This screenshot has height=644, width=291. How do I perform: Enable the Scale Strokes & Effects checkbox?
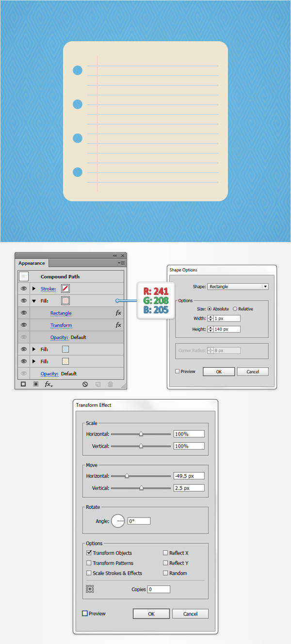point(89,573)
